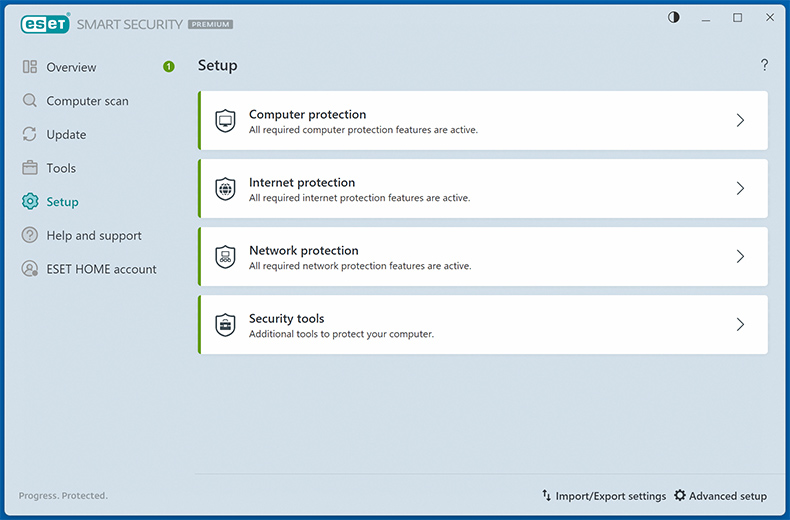Open Help and support page
This screenshot has height=520, width=790.
click(94, 236)
